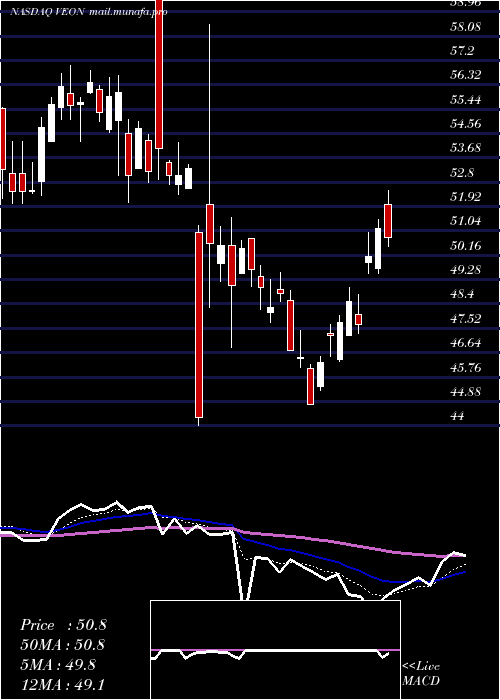Click the MACD inset chart panel
Image resolution: width=500 pixels, height=700 pixels.
[275, 650]
